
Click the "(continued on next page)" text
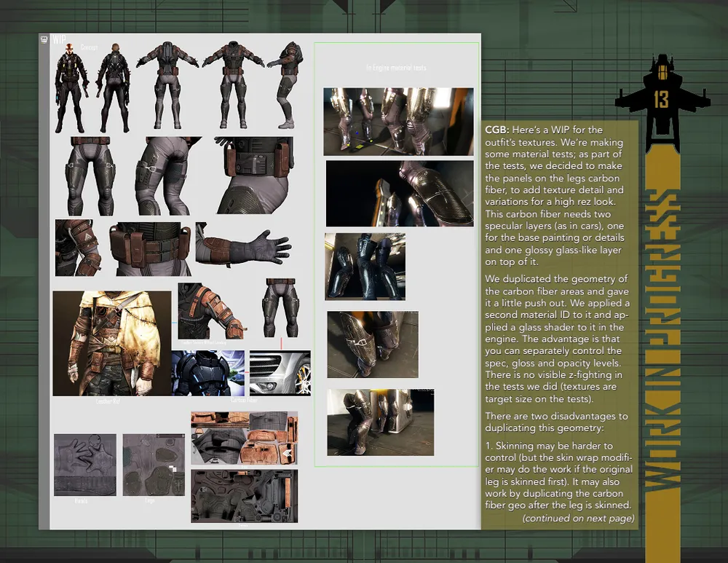pos(578,518)
